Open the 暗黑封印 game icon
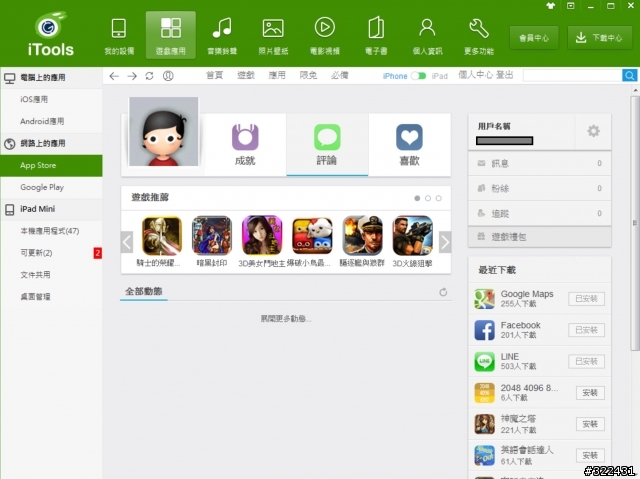This screenshot has width=640, height=479. 211,236
